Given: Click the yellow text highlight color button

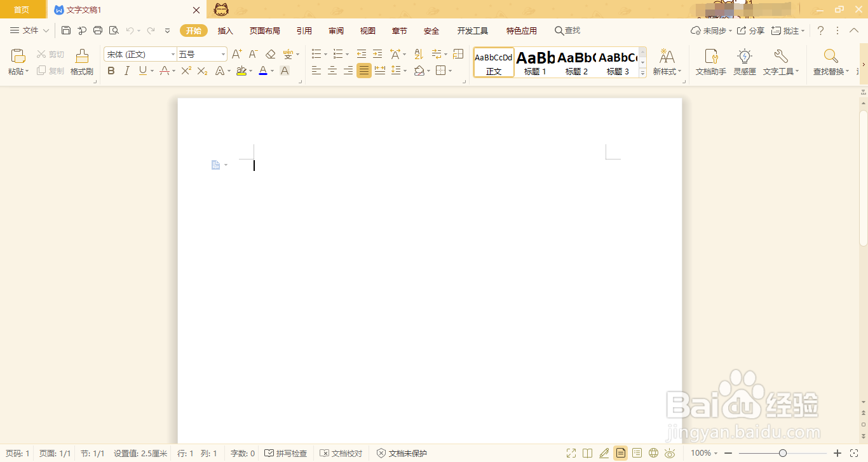Looking at the screenshot, I should [x=241, y=71].
